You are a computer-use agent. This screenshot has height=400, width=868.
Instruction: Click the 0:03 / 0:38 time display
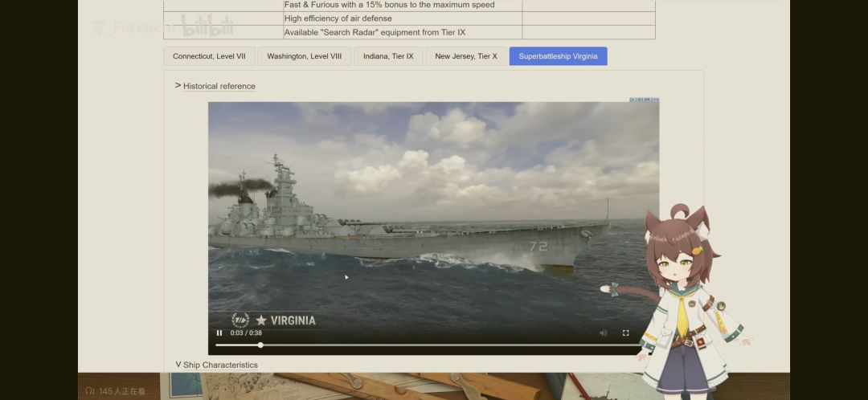[x=247, y=333]
